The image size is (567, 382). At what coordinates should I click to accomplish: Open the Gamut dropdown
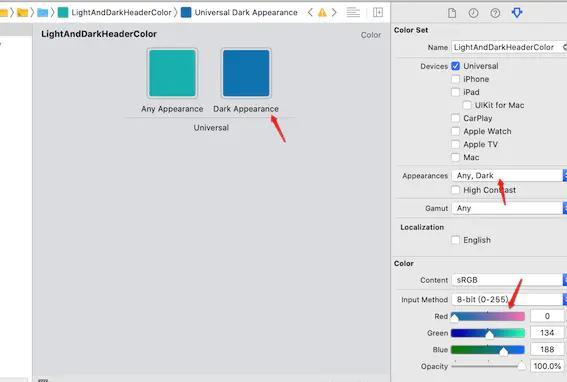coord(509,208)
